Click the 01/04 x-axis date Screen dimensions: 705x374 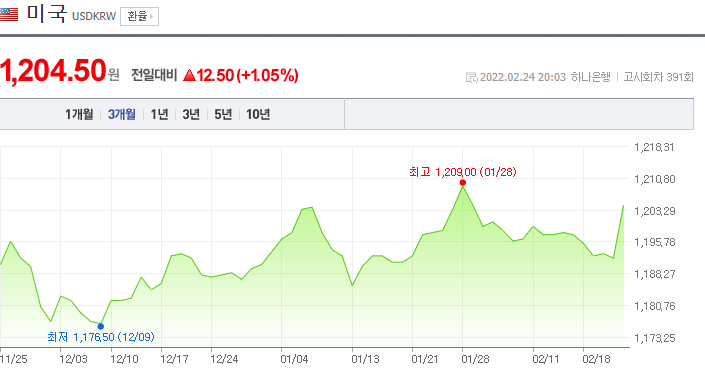[x=294, y=359]
